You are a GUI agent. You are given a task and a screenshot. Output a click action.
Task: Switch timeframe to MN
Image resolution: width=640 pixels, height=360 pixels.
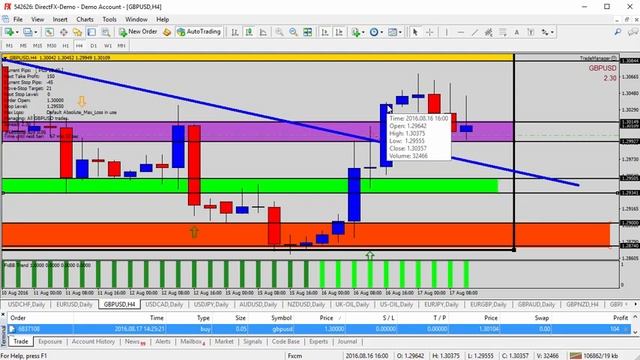tap(121, 46)
